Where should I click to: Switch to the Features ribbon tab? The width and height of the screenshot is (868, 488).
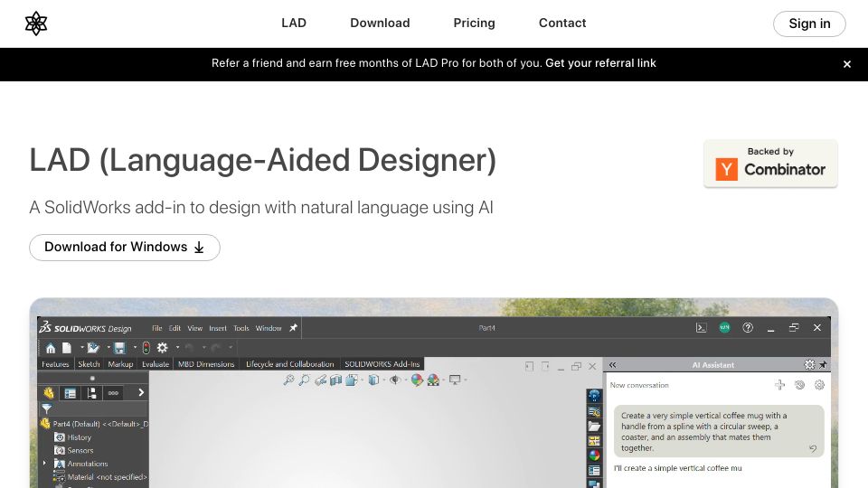[55, 364]
